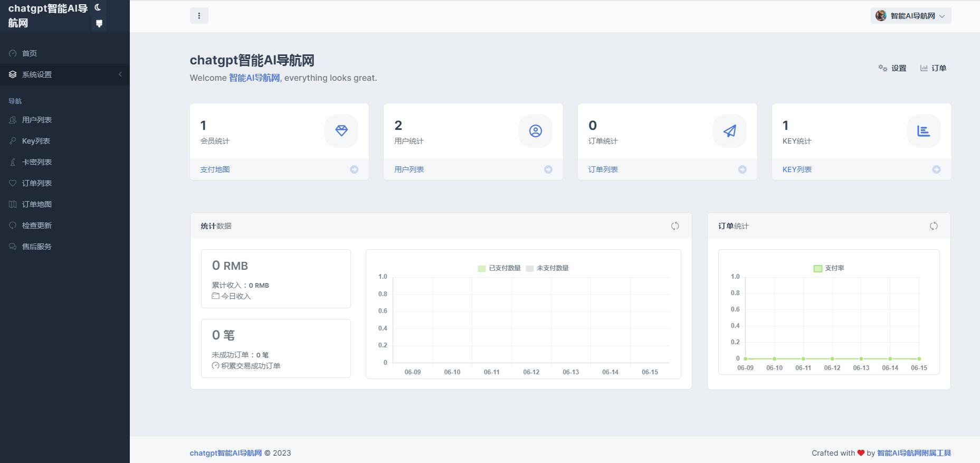Select 检查更新 in sidebar
Image resolution: width=980 pixels, height=463 pixels.
65,225
